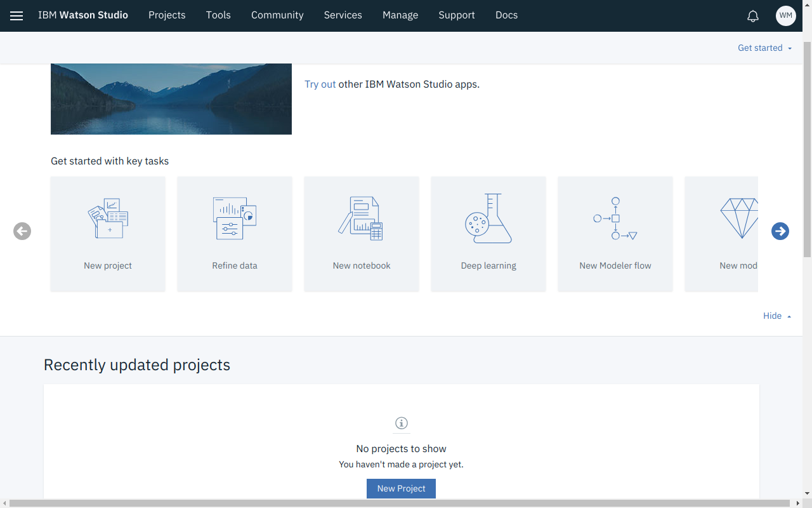This screenshot has width=812, height=508.
Task: Click the New Modeler flow diagram icon
Action: coord(615,218)
